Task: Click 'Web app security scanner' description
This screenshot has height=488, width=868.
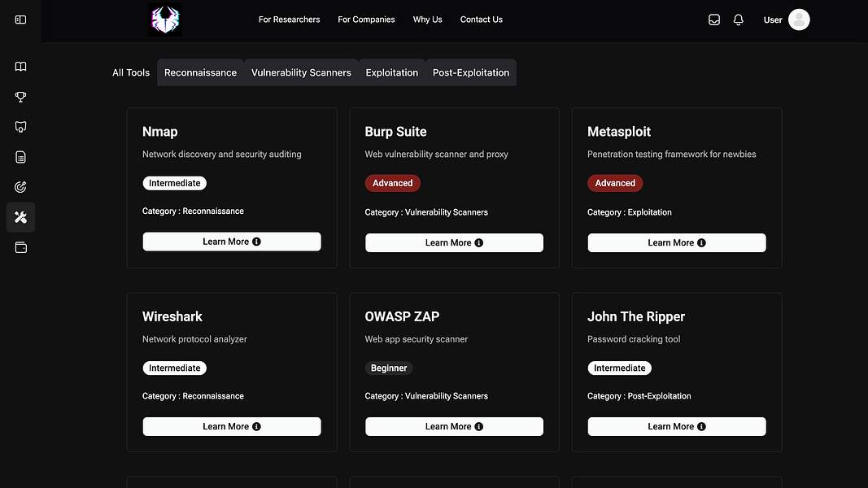Action: pyautogui.click(x=417, y=339)
